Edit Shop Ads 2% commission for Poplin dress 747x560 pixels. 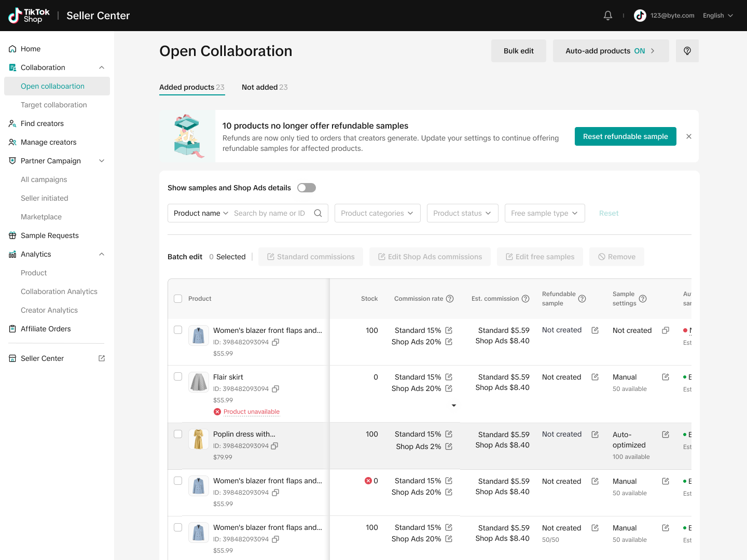449,446
